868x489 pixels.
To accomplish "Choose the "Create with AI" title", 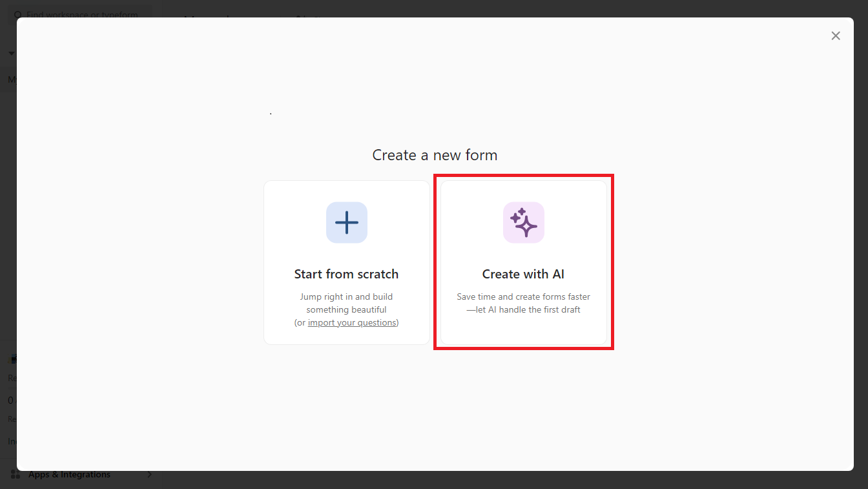I will [x=523, y=274].
